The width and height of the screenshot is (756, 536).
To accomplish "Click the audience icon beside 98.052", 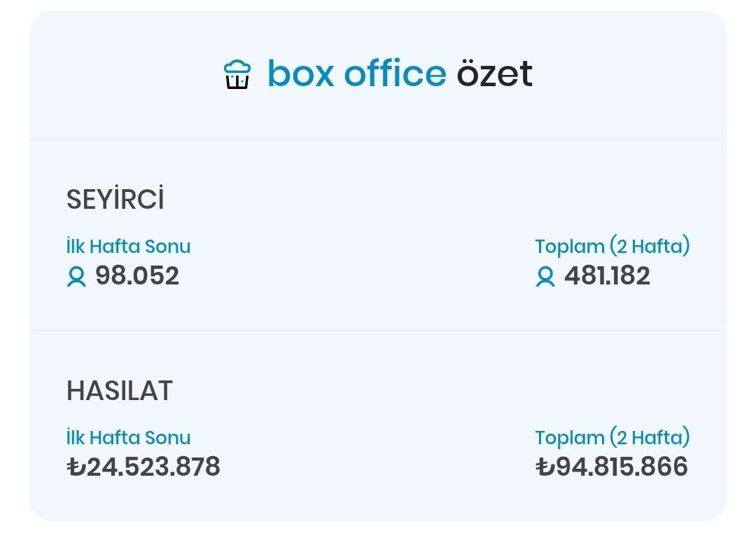I will tap(76, 277).
